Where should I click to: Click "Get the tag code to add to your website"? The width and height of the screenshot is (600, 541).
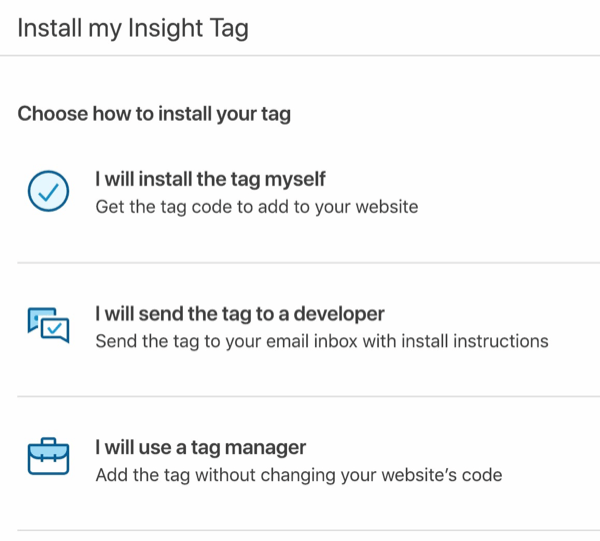256,207
